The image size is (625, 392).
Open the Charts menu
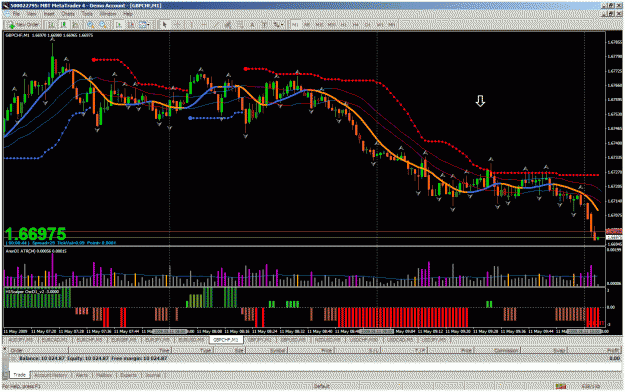coord(68,14)
